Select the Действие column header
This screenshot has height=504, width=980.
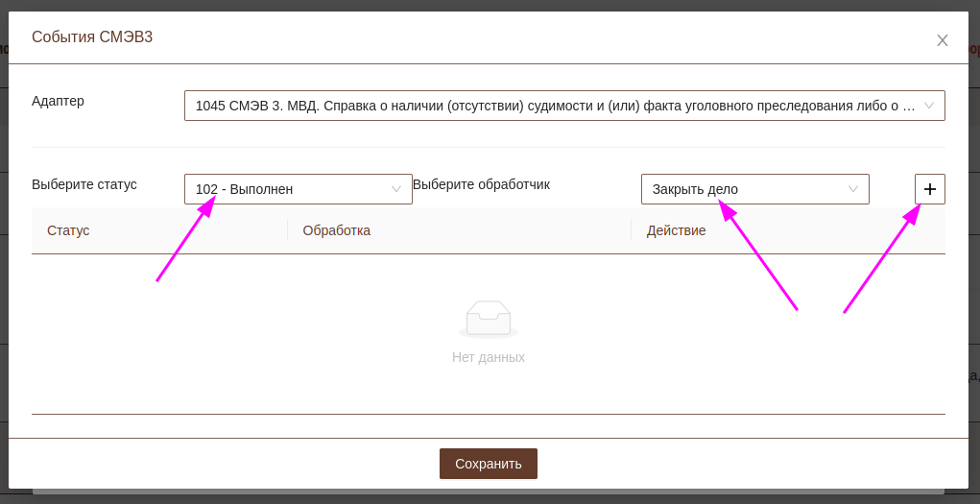[676, 230]
